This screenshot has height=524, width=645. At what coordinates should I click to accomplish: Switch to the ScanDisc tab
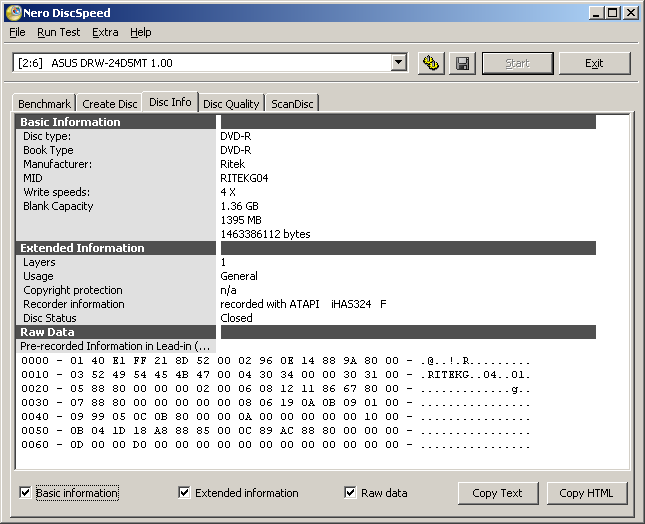coord(292,104)
